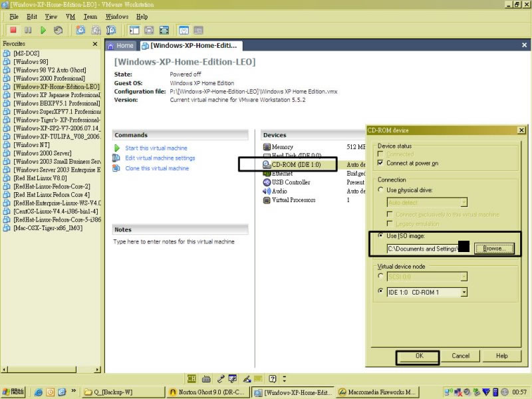Click Edit virtual machine settings link
532x399 pixels.
click(160, 158)
